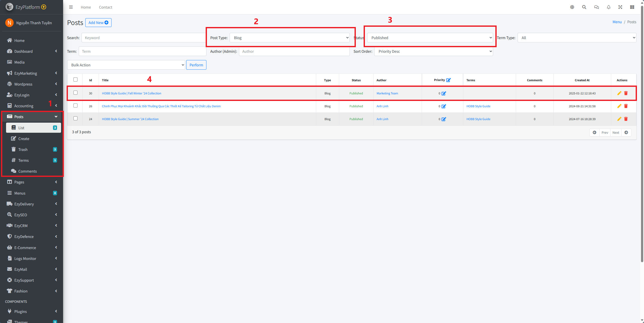Click the top bar search magnifier icon
The image size is (644, 323).
click(584, 7)
